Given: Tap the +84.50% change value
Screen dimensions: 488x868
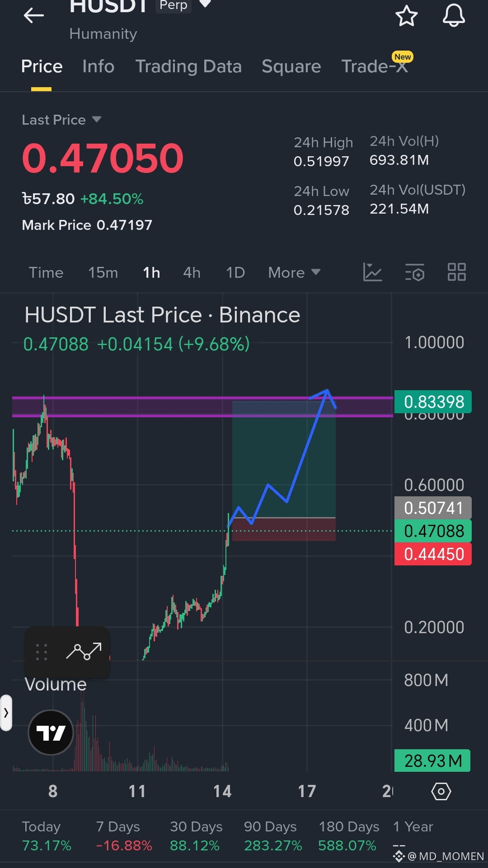Looking at the screenshot, I should tap(112, 199).
